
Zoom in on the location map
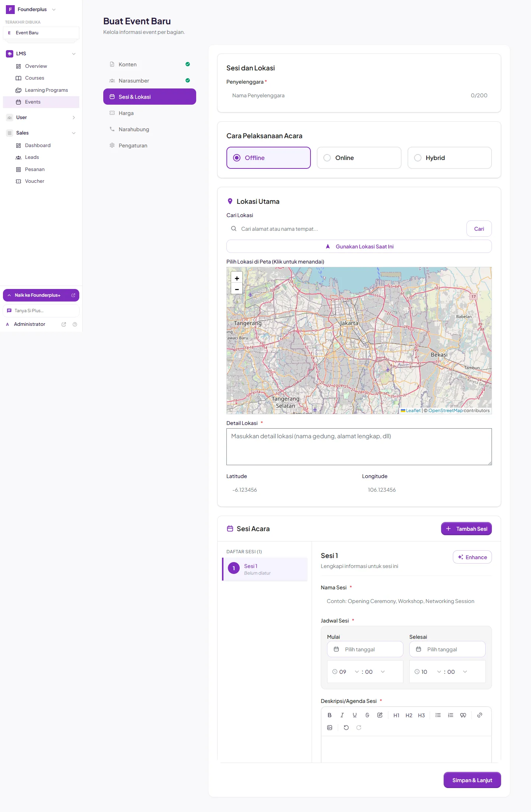click(x=237, y=278)
